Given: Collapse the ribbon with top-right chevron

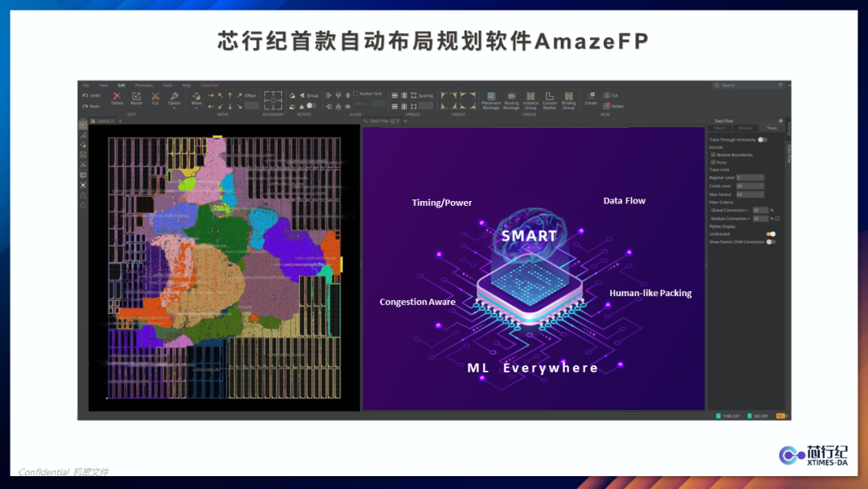Looking at the screenshot, I should pyautogui.click(x=789, y=85).
